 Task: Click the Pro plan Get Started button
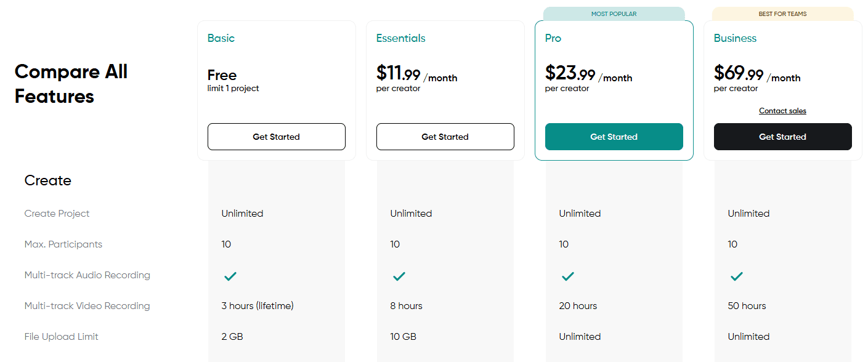coord(614,137)
